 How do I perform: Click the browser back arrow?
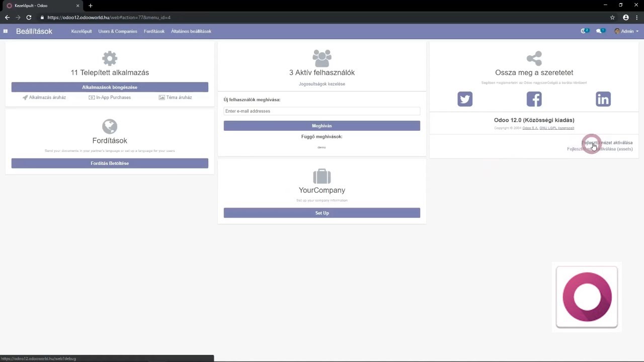[x=7, y=17]
